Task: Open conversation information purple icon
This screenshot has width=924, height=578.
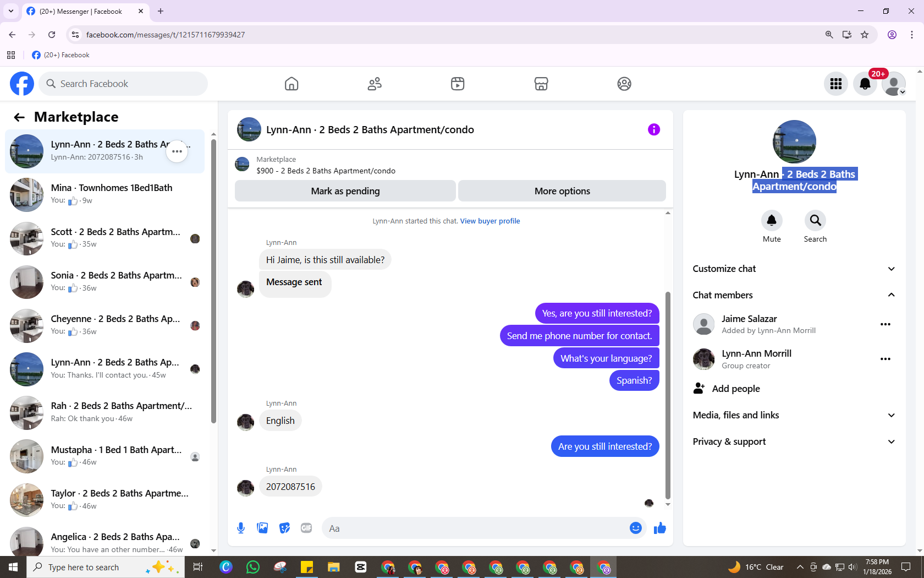Action: click(653, 129)
